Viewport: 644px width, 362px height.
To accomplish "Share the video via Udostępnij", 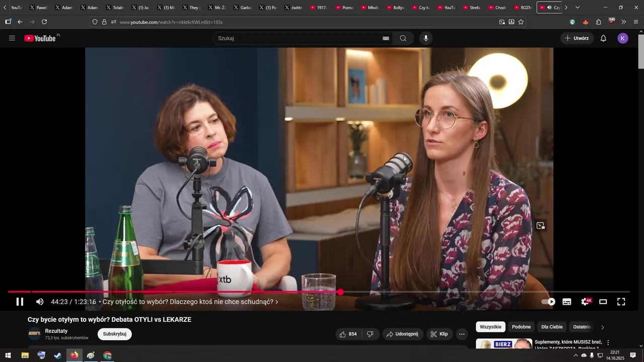I will click(x=403, y=334).
